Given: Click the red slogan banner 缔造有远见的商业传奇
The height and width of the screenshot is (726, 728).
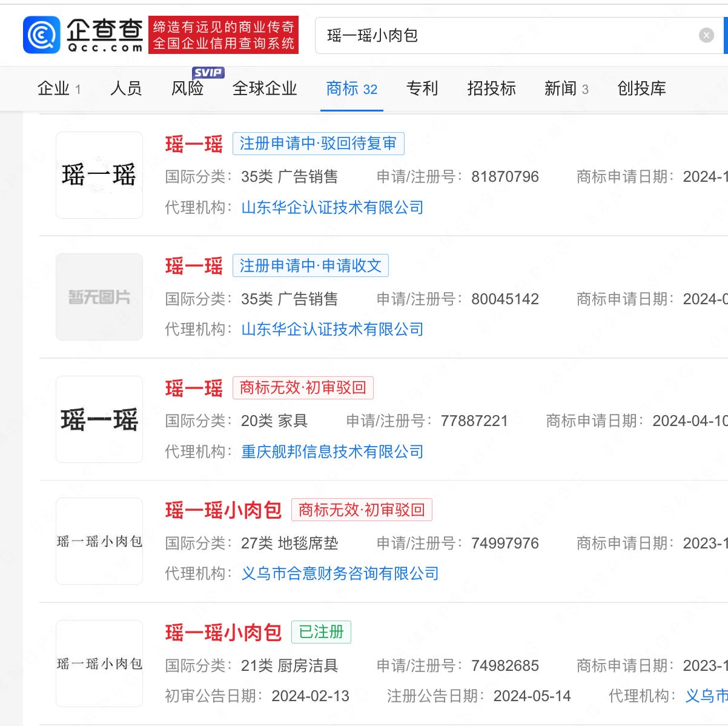Looking at the screenshot, I should point(223,35).
